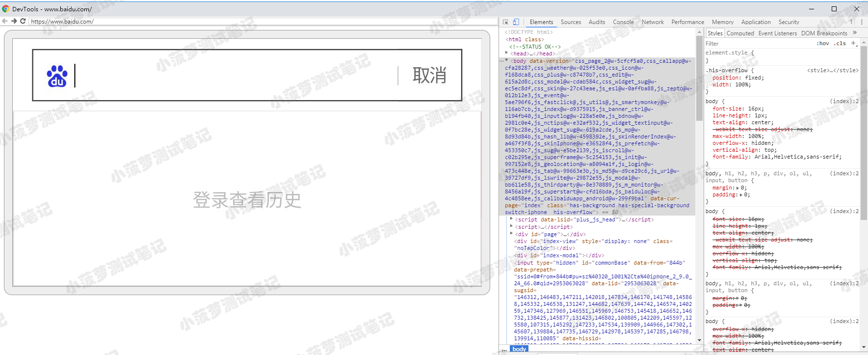Expand the script plus_js_head node
The image size is (868, 355).
point(512,219)
